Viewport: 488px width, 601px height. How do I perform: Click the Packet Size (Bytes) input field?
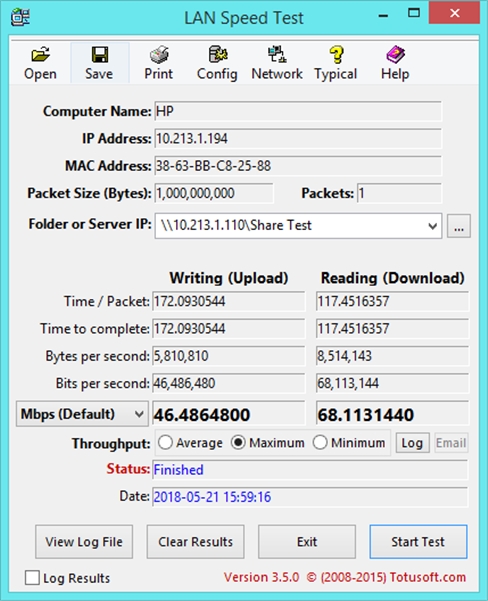tap(214, 193)
